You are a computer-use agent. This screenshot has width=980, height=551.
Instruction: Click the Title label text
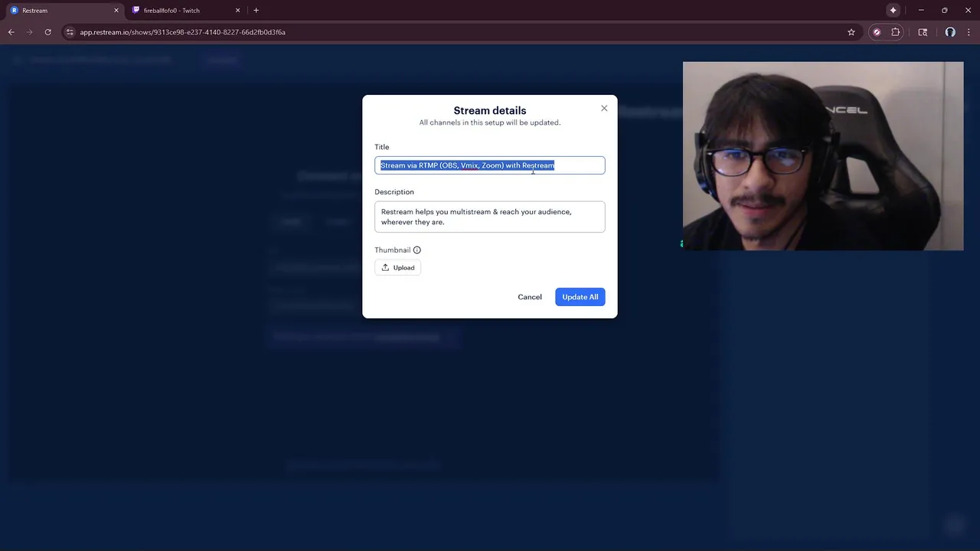click(x=382, y=147)
